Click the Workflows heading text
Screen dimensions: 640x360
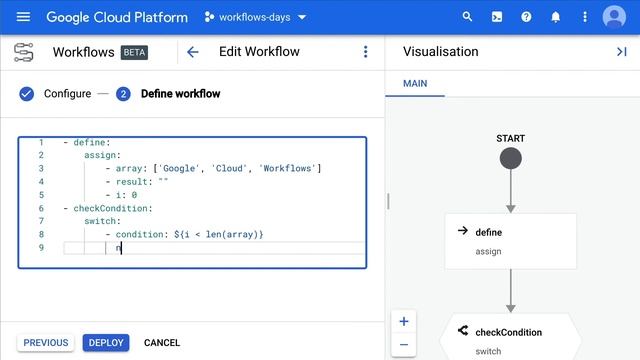coord(84,52)
